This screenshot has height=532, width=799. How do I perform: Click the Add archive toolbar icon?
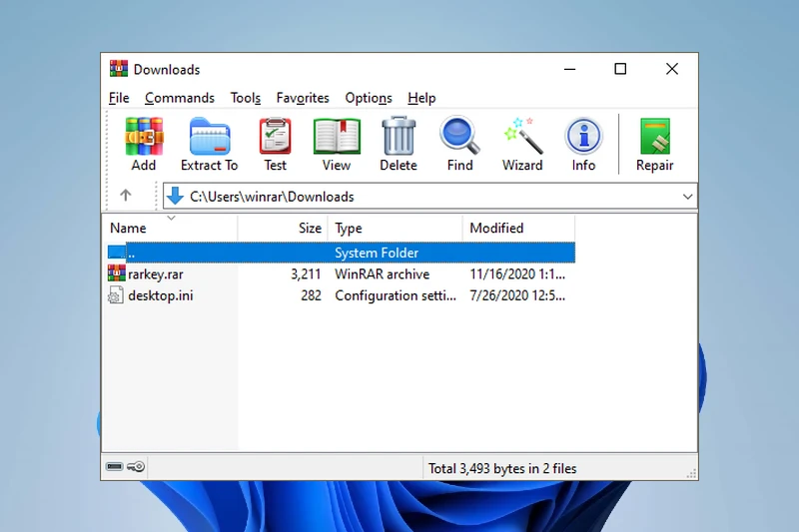(144, 136)
